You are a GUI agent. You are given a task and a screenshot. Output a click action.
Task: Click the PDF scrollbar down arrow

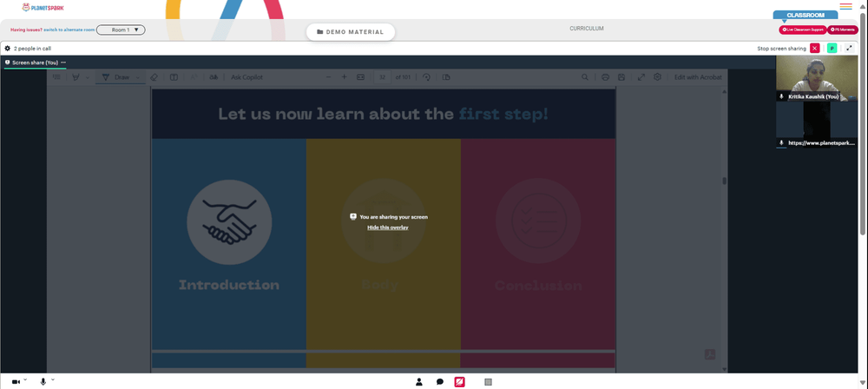pyautogui.click(x=724, y=369)
